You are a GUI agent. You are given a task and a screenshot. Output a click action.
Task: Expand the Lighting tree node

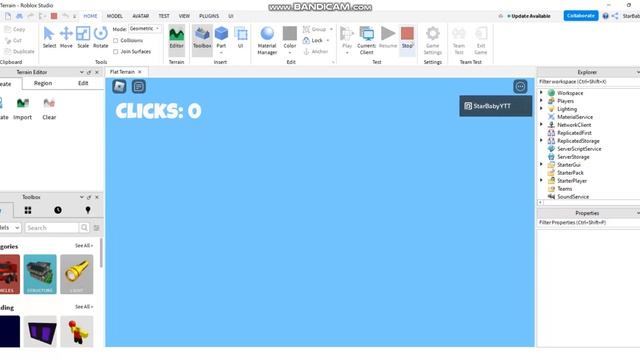coord(542,109)
